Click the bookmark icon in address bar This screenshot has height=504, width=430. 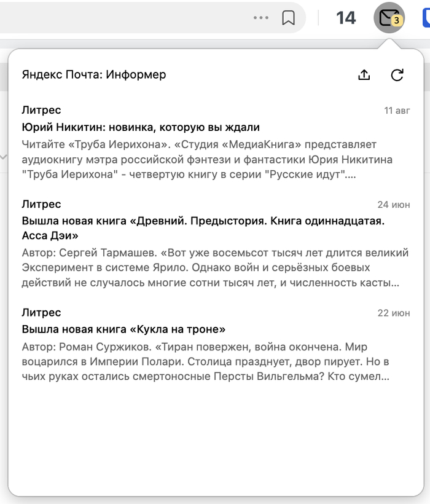coord(288,17)
